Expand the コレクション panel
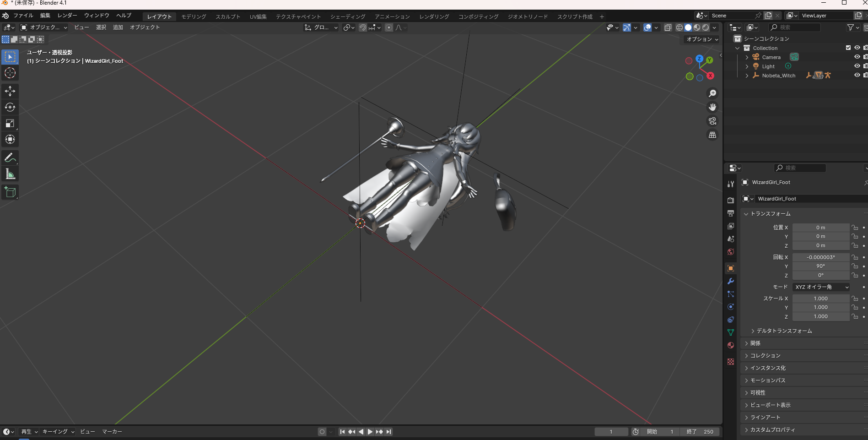Image resolution: width=868 pixels, height=440 pixels. [765, 356]
